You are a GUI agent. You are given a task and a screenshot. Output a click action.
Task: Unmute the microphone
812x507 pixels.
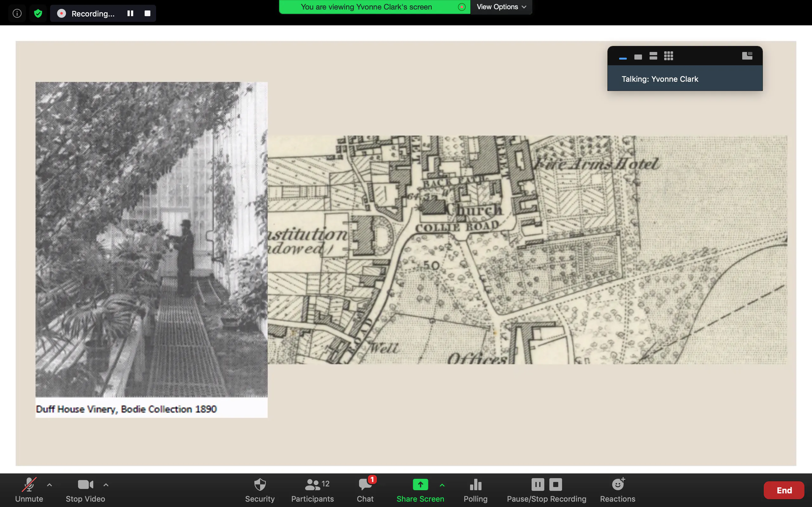pyautogui.click(x=29, y=490)
